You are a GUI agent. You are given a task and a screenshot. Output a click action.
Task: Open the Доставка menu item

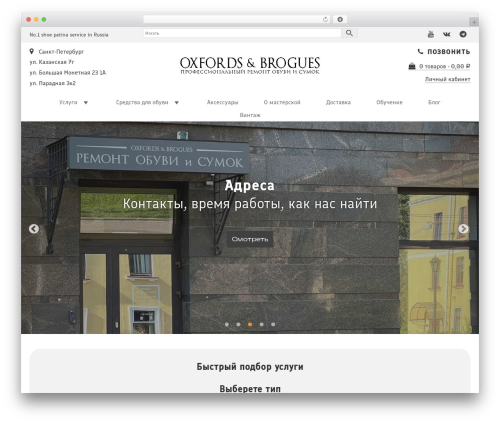(338, 102)
